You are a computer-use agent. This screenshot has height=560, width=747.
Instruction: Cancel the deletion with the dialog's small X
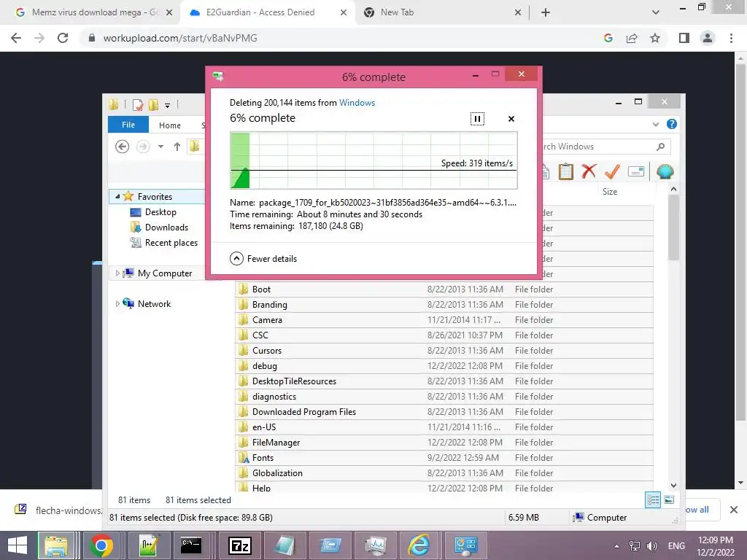511,119
